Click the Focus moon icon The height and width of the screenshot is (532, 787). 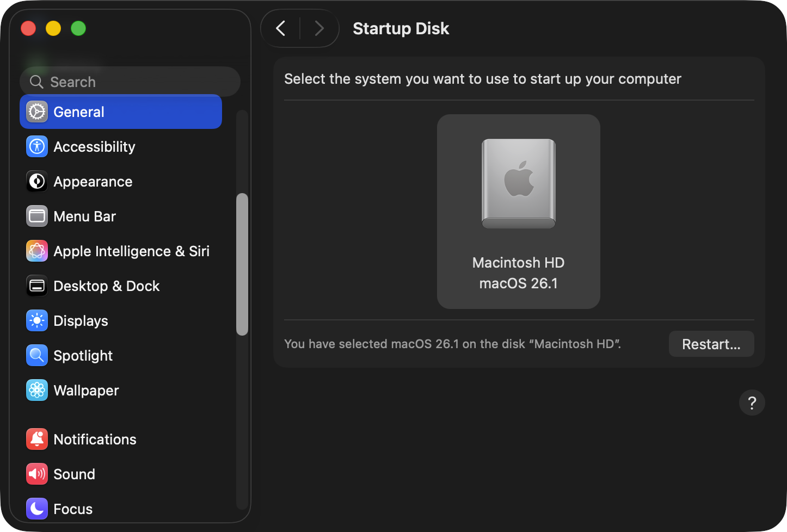pos(37,509)
